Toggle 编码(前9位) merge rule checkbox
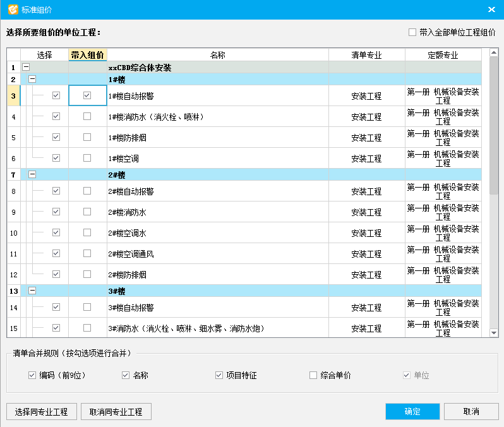The height and width of the screenshot is (427, 504). coord(32,375)
